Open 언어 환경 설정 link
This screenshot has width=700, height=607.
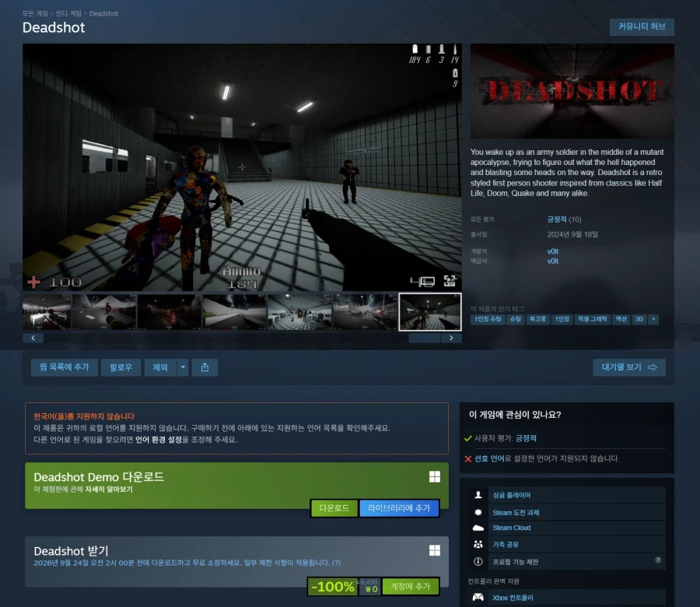159,440
